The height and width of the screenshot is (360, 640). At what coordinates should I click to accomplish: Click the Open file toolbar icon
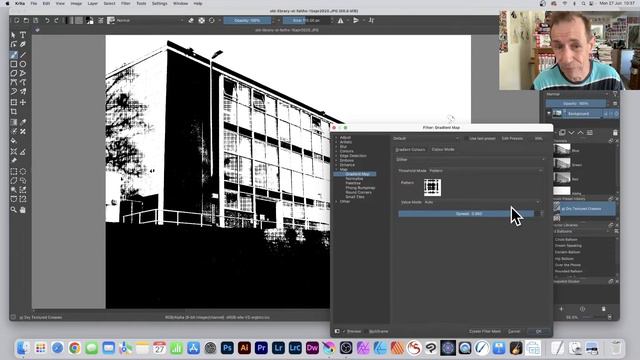click(x=26, y=20)
